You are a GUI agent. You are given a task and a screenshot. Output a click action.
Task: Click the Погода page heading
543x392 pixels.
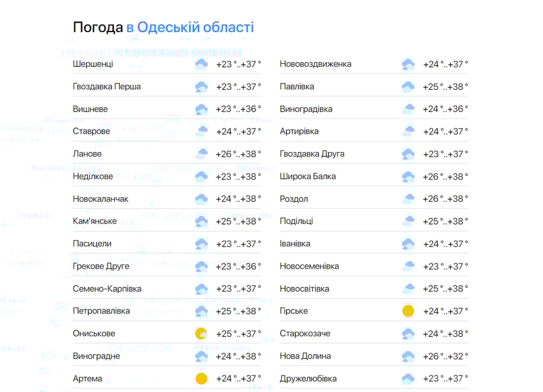pos(97,27)
